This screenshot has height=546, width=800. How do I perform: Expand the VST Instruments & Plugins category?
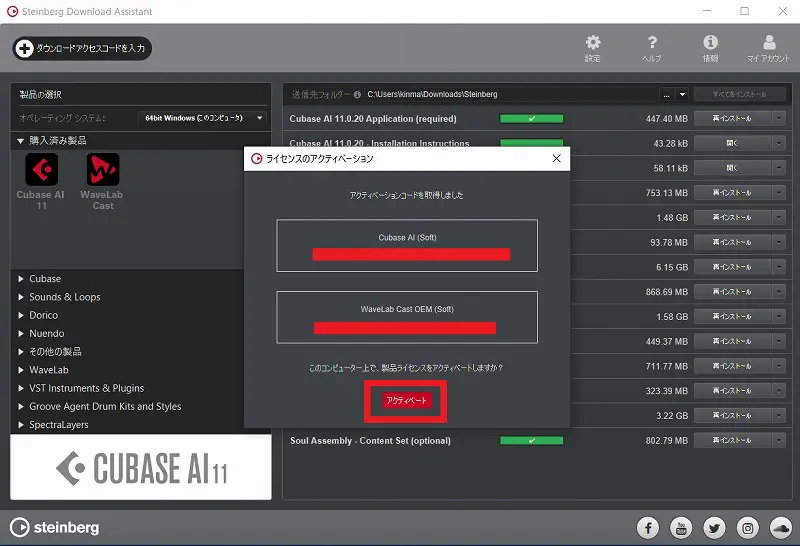[x=86, y=388]
